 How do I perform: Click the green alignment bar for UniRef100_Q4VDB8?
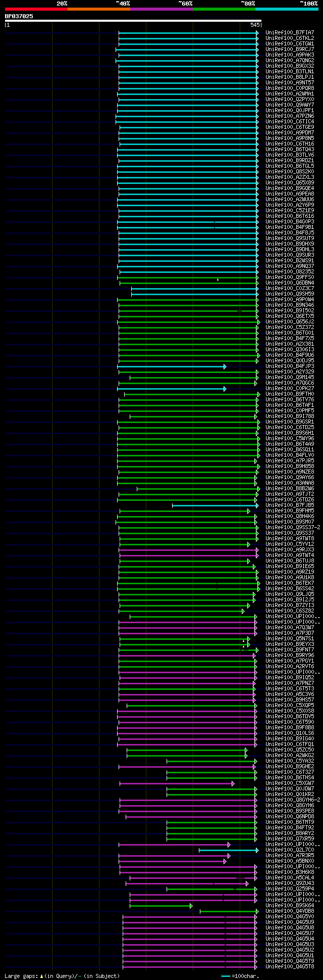pos(229,911)
